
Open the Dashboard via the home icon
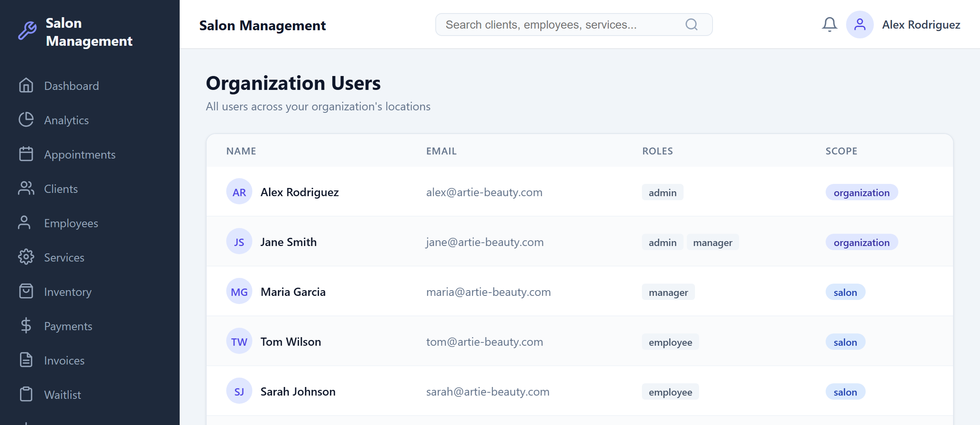[x=26, y=85]
